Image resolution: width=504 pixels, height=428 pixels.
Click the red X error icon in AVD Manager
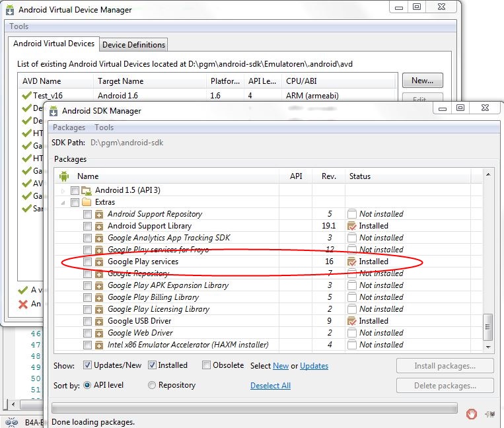point(23,304)
